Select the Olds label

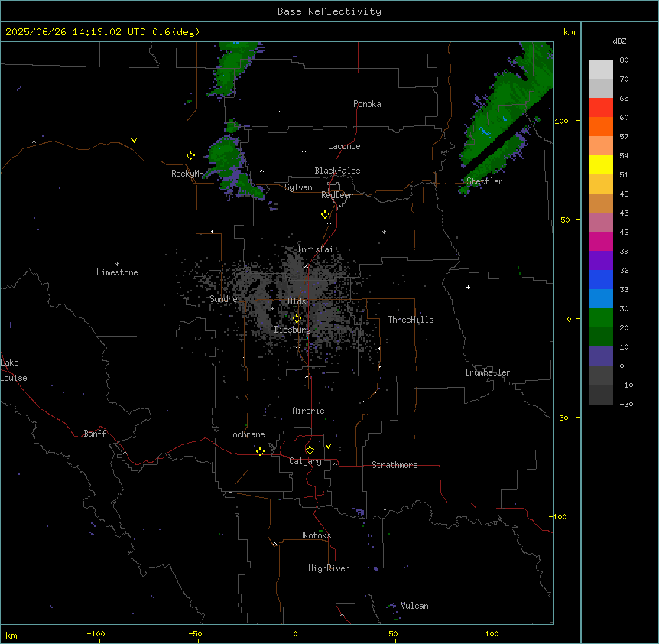pos(297,301)
